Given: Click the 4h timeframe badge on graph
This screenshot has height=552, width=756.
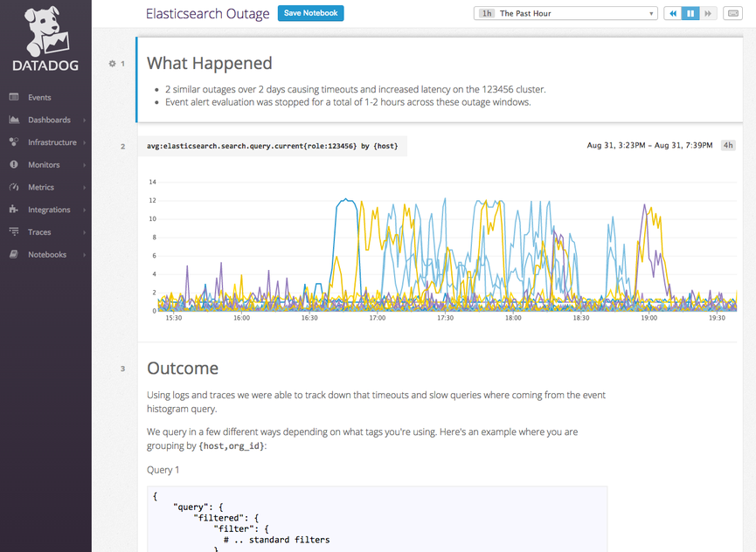Looking at the screenshot, I should point(727,145).
